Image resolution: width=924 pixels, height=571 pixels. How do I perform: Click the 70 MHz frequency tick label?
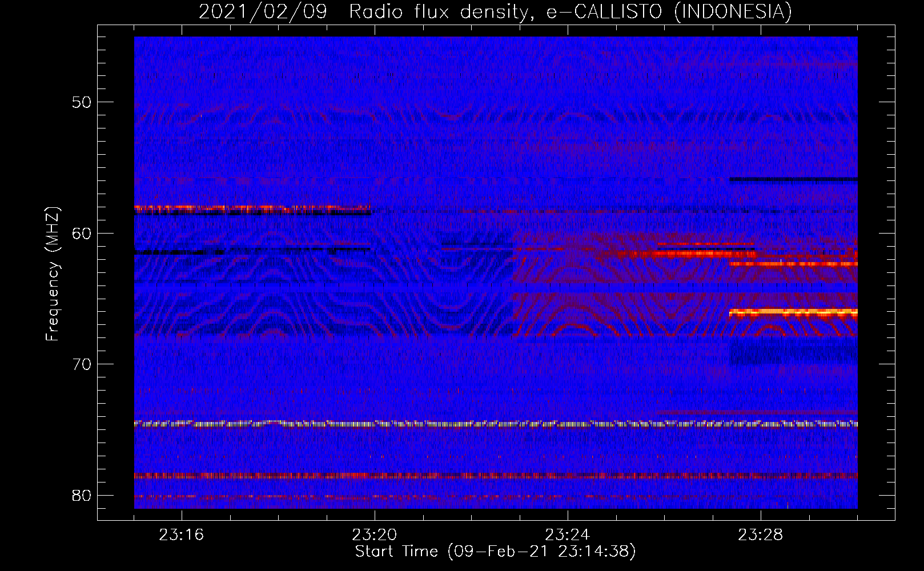(x=82, y=364)
